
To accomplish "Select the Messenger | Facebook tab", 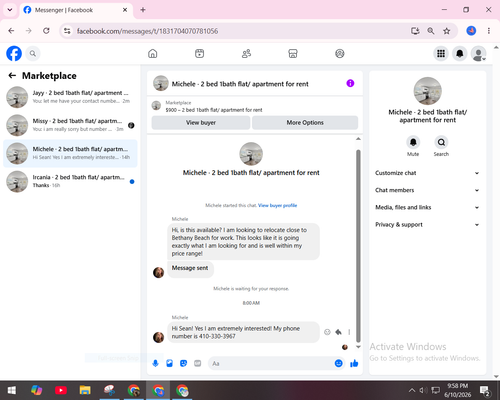I will click(76, 10).
